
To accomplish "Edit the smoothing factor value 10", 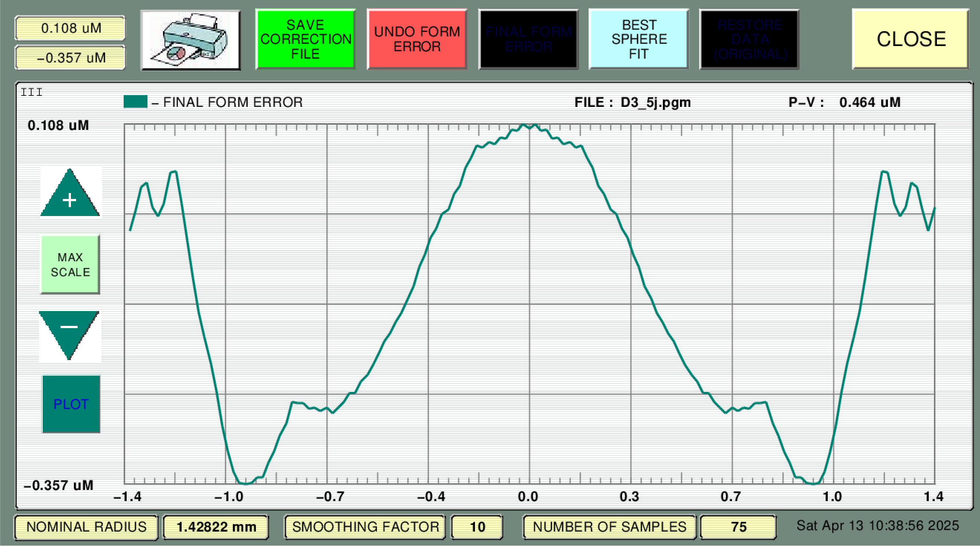I will point(477,527).
